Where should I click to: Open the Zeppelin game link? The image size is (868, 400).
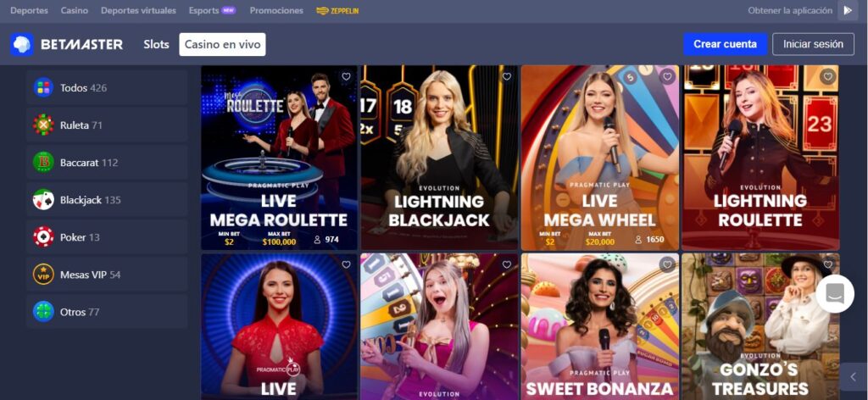point(337,10)
